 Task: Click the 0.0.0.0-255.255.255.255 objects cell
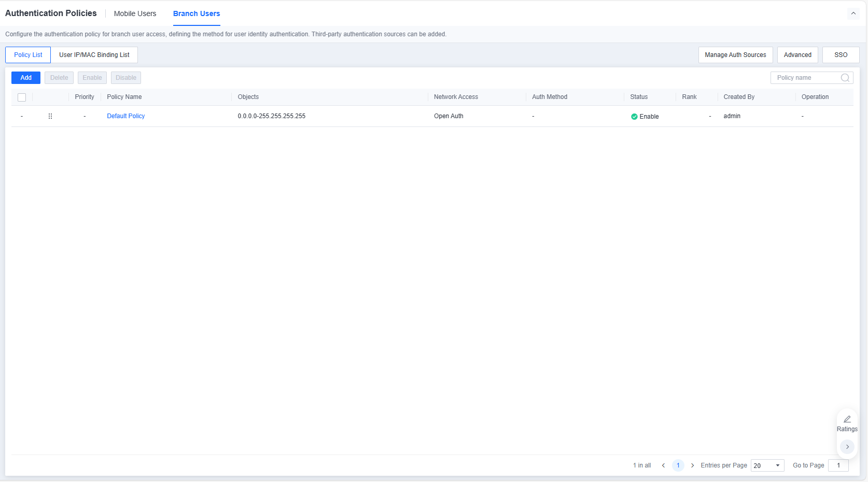[272, 116]
